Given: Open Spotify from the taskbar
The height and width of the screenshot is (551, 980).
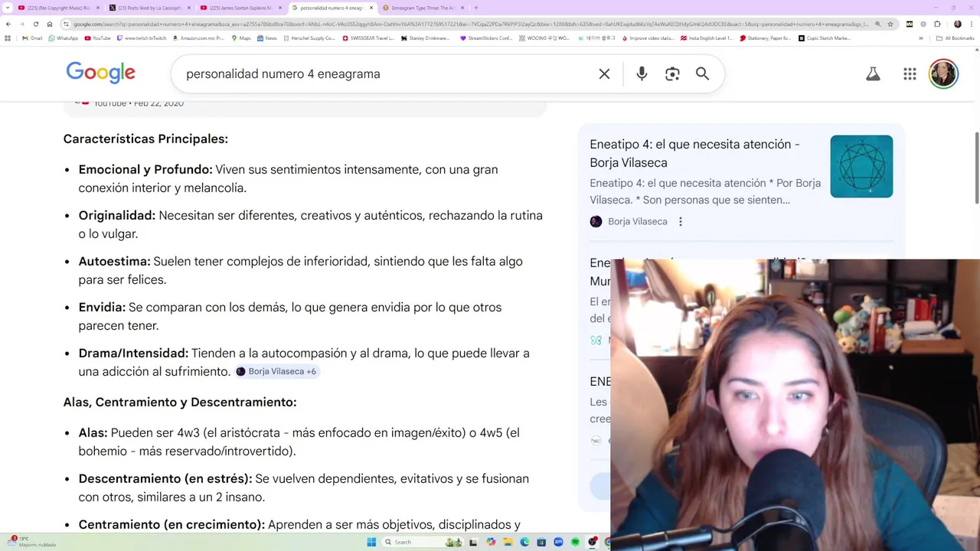Looking at the screenshot, I should click(575, 542).
